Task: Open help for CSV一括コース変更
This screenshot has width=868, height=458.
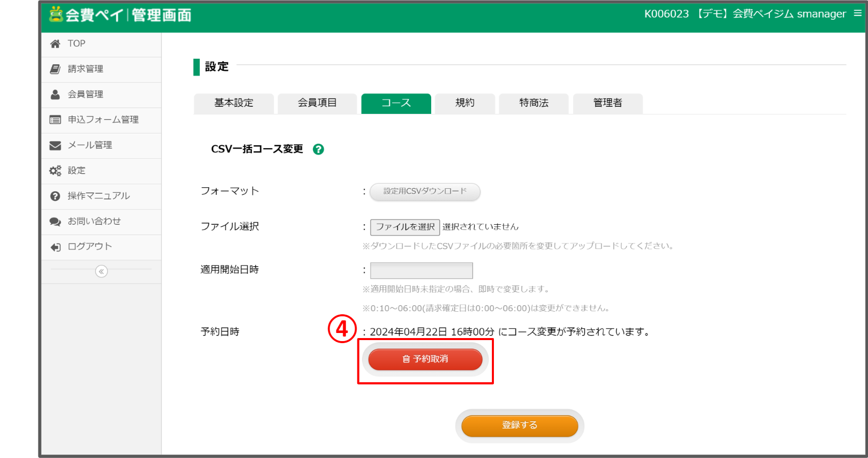Action: click(318, 149)
